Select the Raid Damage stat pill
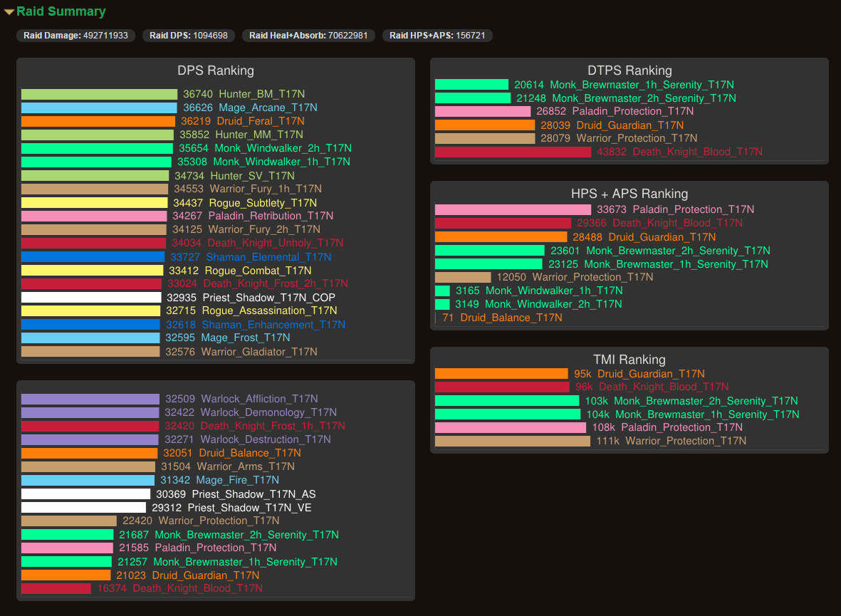The height and width of the screenshot is (616, 841). pyautogui.click(x=75, y=36)
